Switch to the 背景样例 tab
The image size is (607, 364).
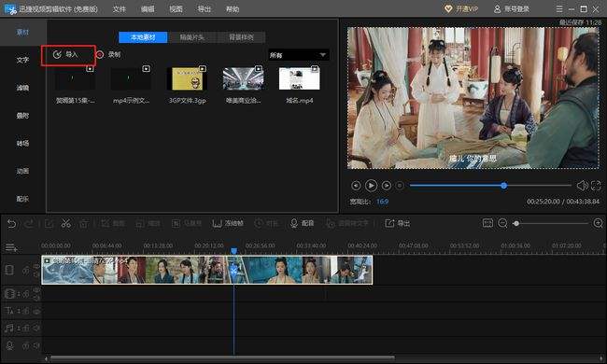click(241, 37)
